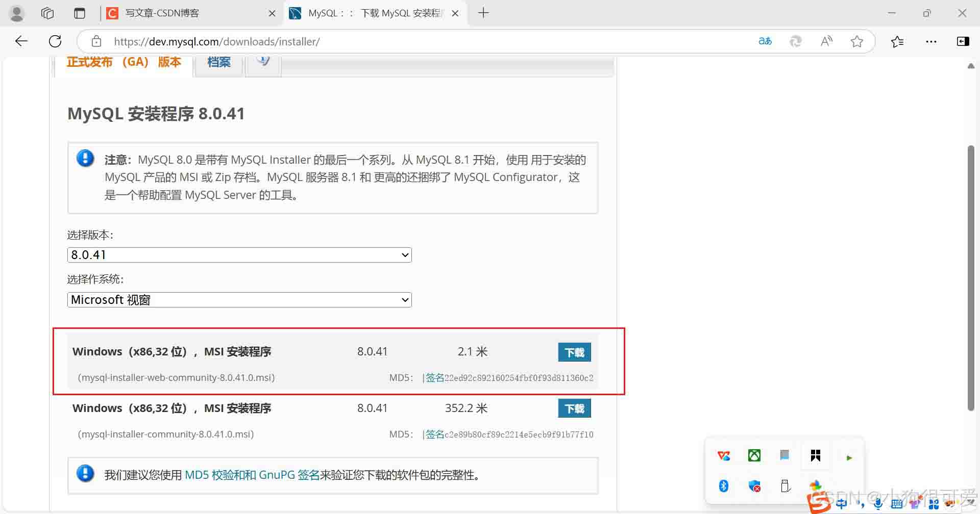Viewport: 980px width, 514px height.
Task: Click the scroll-up arrow of page scrollbar
Action: coord(971,66)
